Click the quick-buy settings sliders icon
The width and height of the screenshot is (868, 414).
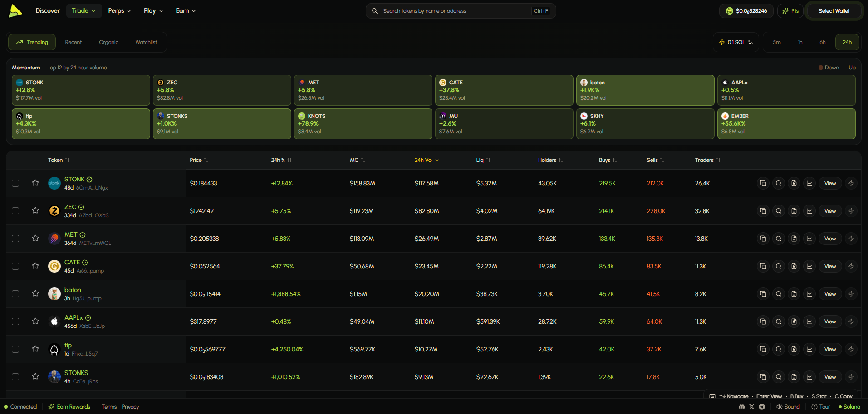point(750,42)
